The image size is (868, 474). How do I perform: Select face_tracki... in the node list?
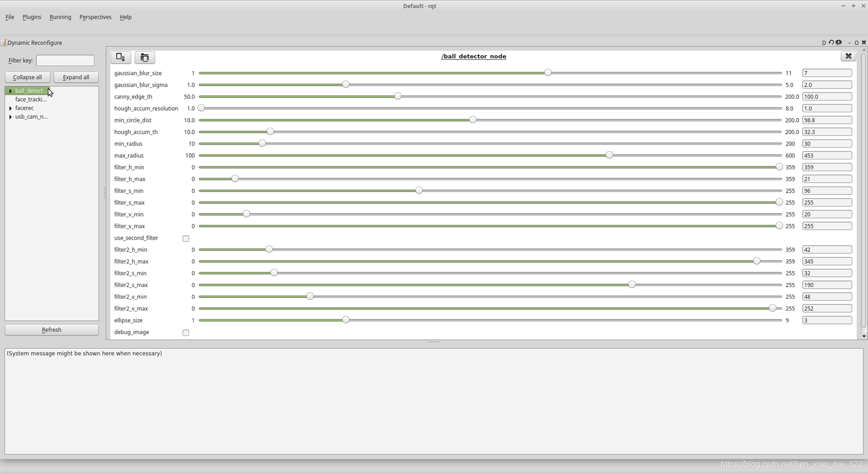31,100
